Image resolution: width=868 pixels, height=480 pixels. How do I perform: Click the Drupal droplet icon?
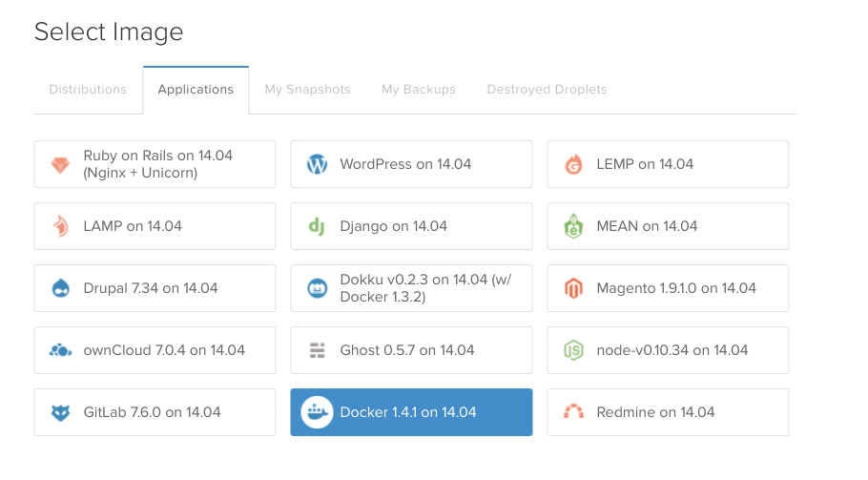pyautogui.click(x=60, y=289)
